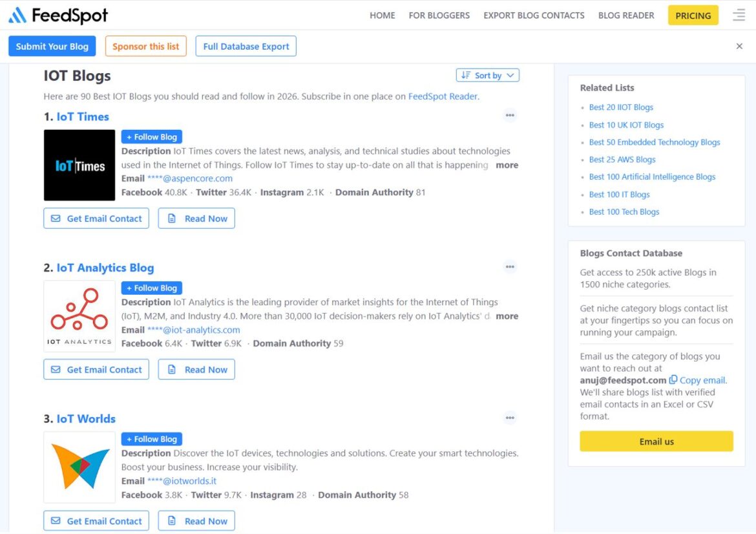The width and height of the screenshot is (756, 534).
Task: Expand the IoT Analytics description with more
Action: pyautogui.click(x=507, y=316)
